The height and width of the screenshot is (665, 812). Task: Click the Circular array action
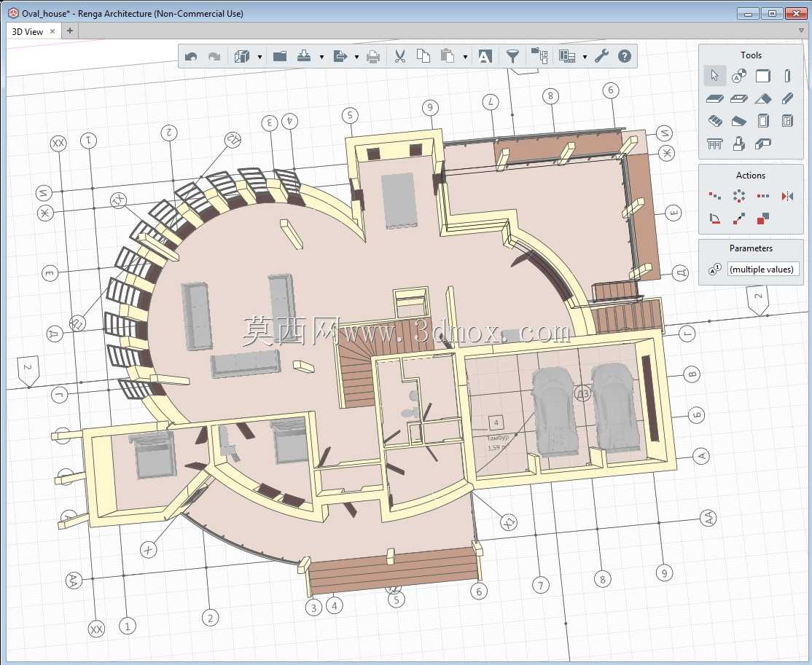coord(739,196)
